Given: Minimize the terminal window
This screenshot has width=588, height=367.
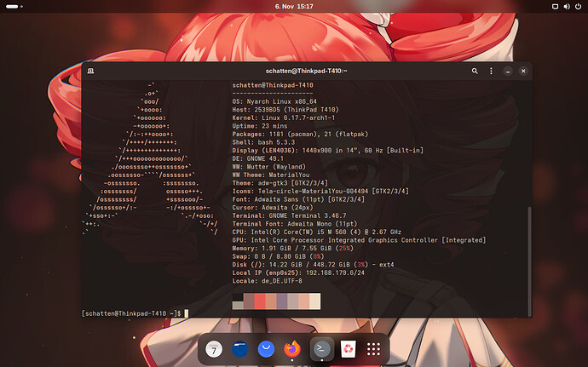Looking at the screenshot, I should pos(509,72).
